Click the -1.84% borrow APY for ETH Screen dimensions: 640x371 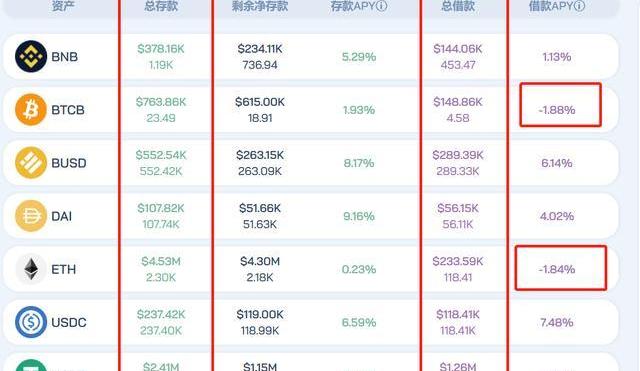click(557, 269)
